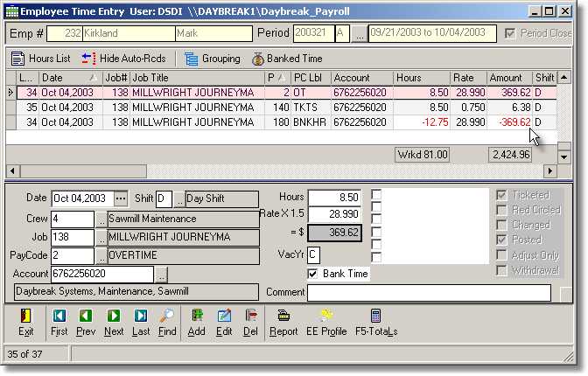Image resolution: width=588 pixels, height=376 pixels.
Task: Open EE Profile
Action: (x=326, y=323)
